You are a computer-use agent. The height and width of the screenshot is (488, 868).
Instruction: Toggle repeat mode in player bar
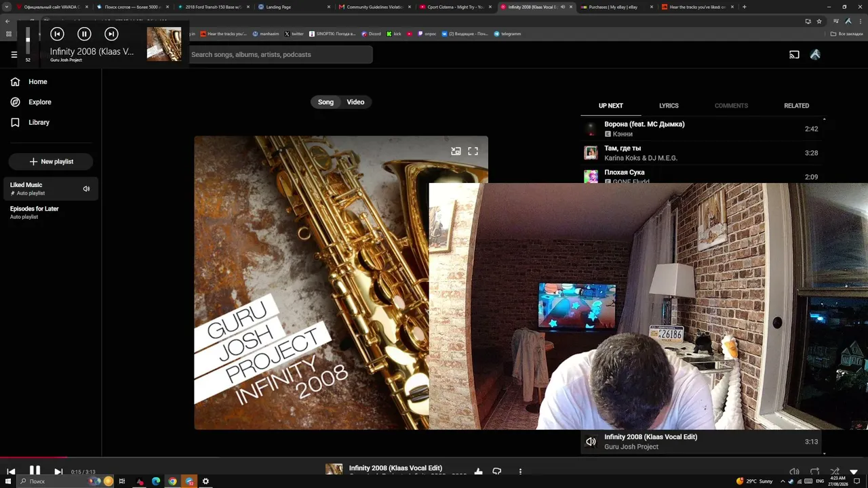(x=814, y=472)
